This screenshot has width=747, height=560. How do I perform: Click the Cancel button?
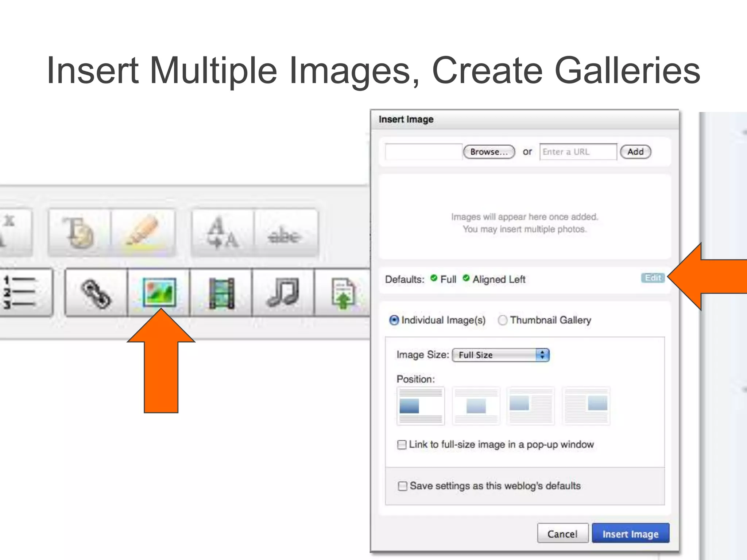[563, 534]
